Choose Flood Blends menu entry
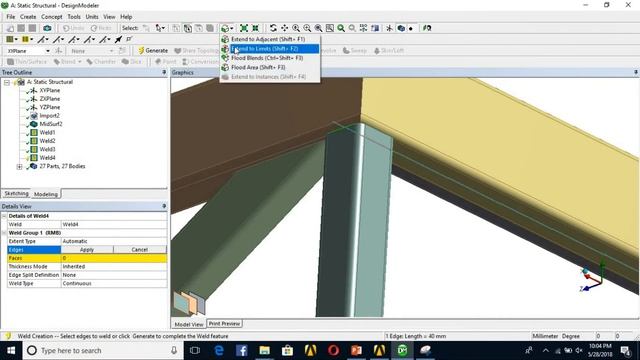 pos(269,58)
